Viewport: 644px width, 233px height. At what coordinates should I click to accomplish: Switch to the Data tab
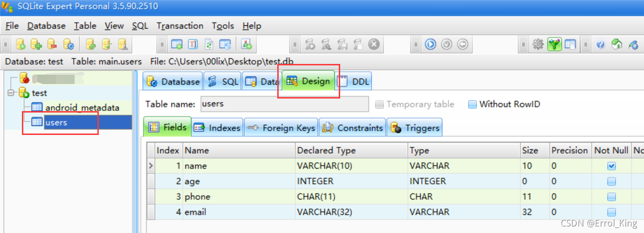262,81
